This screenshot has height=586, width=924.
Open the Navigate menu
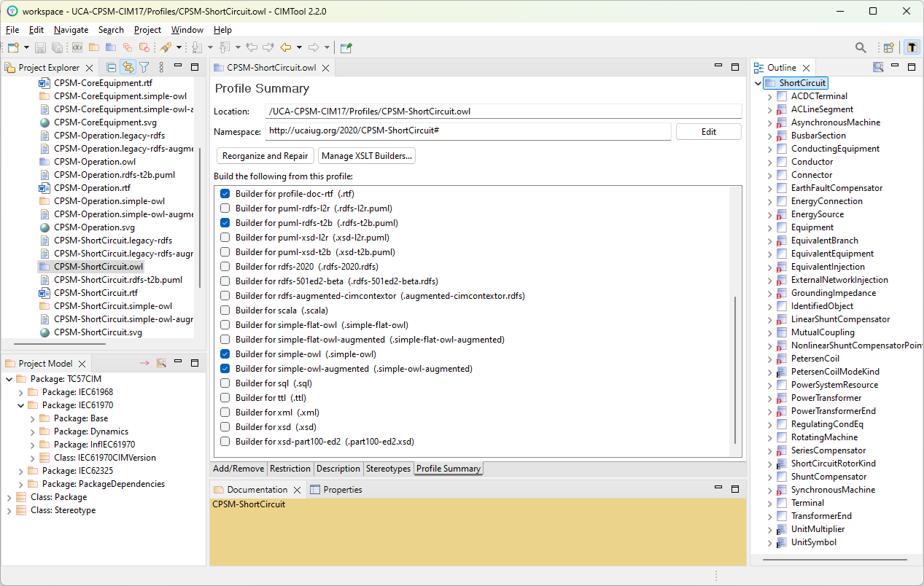(x=71, y=30)
